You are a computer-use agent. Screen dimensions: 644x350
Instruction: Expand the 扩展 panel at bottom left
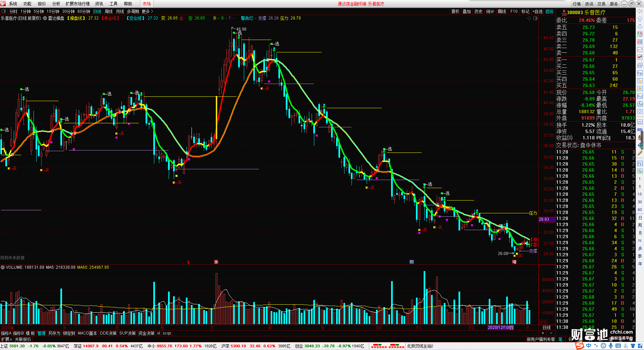[6, 339]
